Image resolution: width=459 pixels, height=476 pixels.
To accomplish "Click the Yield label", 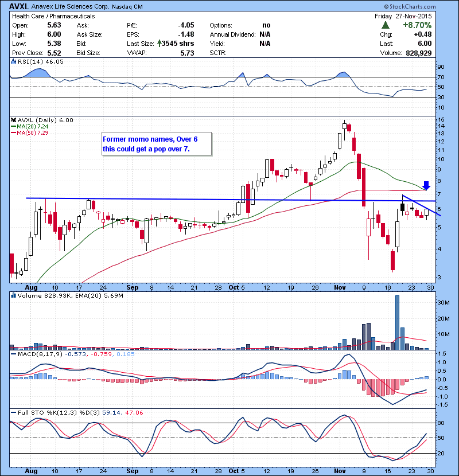I will click(217, 44).
